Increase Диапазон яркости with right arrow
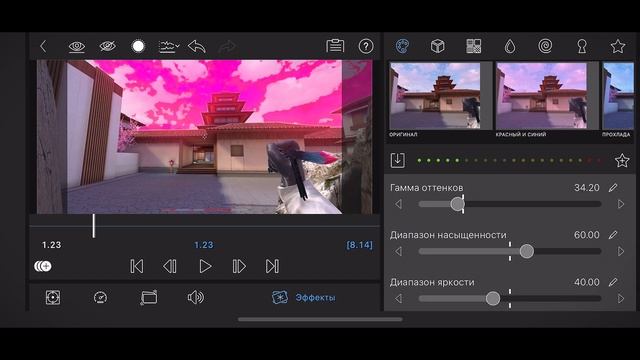Viewport: 640px width, 360px height. click(x=621, y=299)
